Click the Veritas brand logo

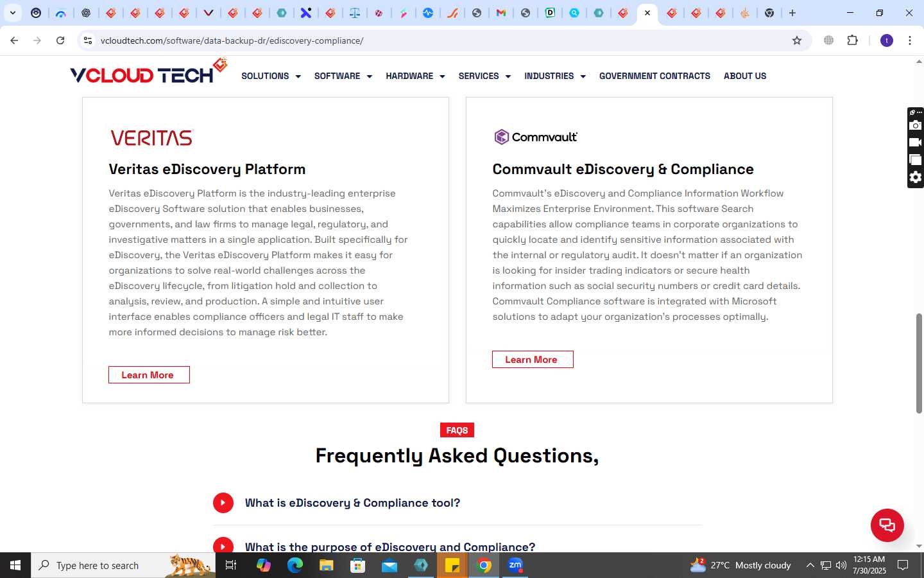pos(151,137)
